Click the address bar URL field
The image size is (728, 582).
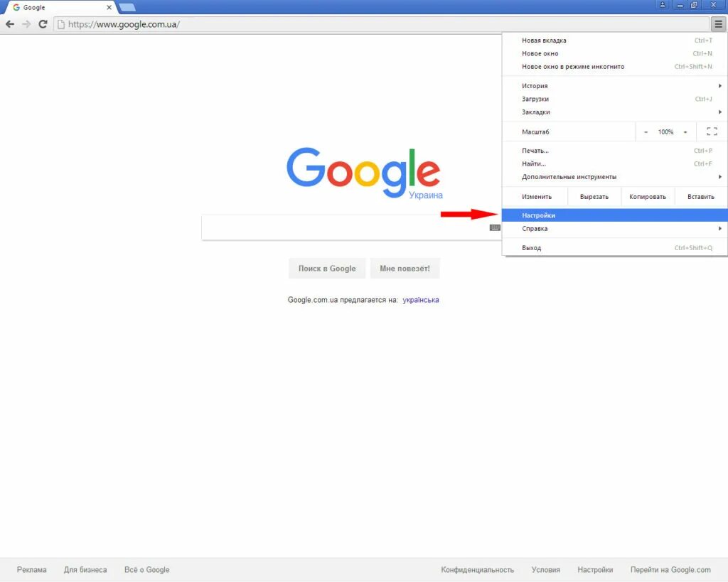pos(381,24)
